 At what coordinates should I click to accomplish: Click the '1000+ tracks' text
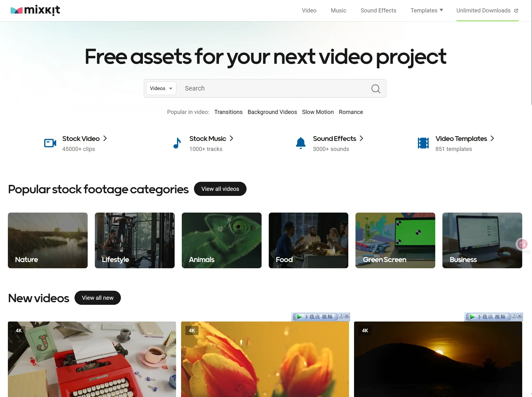[206, 149]
